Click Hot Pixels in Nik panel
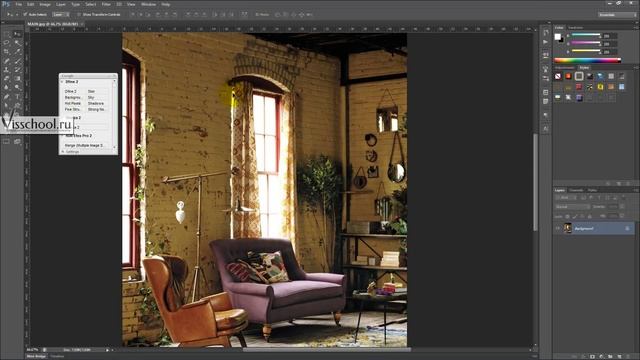Viewport: 640px width, 360px height. click(x=73, y=104)
